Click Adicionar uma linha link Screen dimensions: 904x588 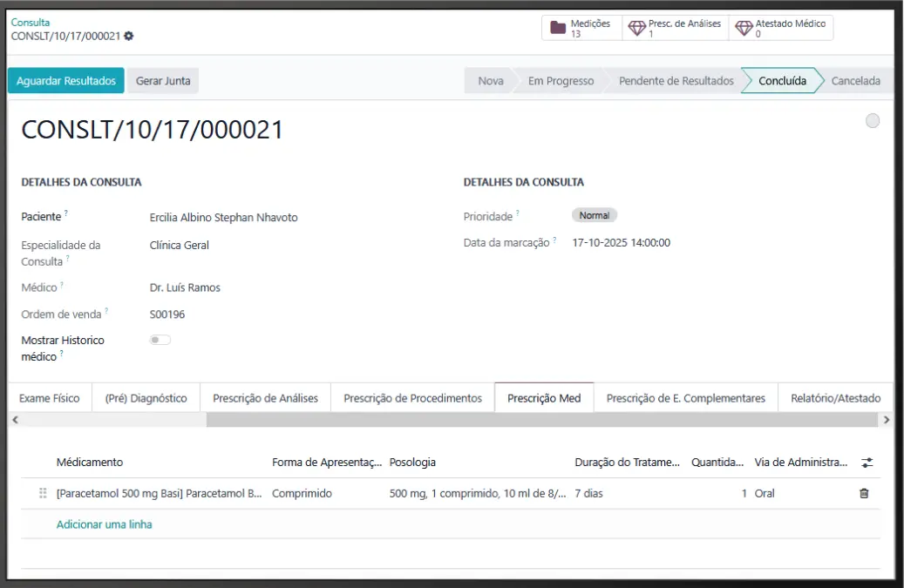tap(104, 524)
